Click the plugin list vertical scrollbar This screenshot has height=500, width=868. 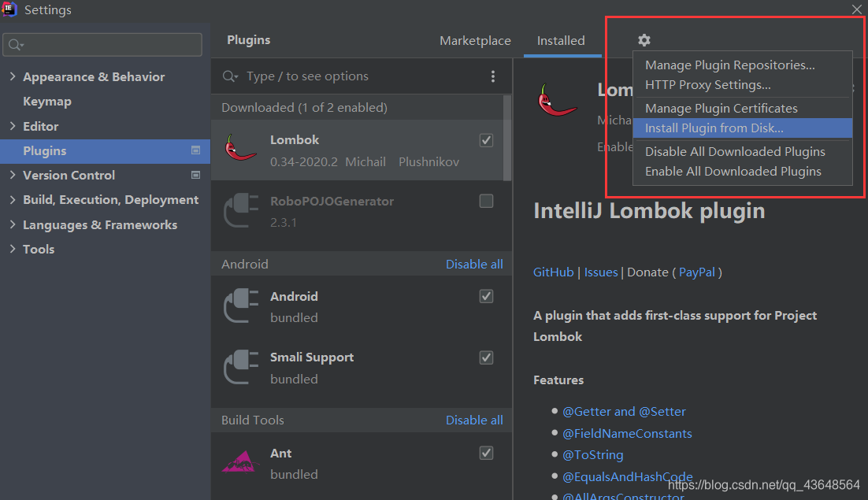click(507, 139)
